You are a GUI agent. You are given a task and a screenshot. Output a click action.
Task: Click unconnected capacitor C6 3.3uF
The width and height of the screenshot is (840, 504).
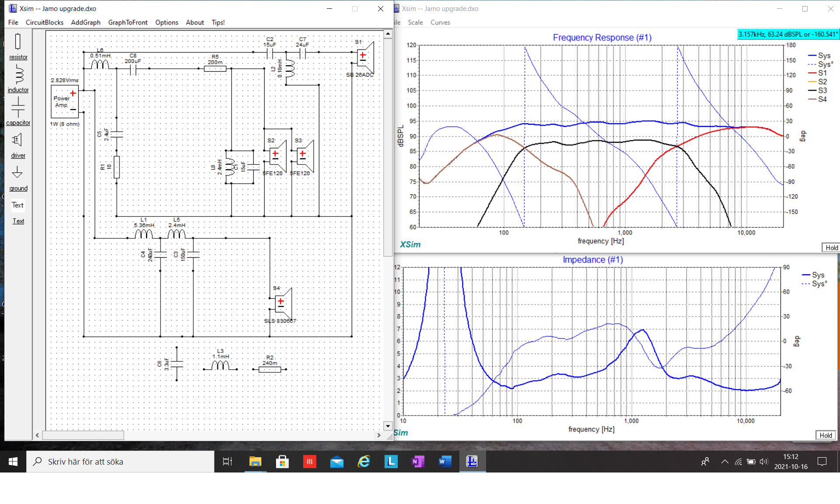point(176,364)
